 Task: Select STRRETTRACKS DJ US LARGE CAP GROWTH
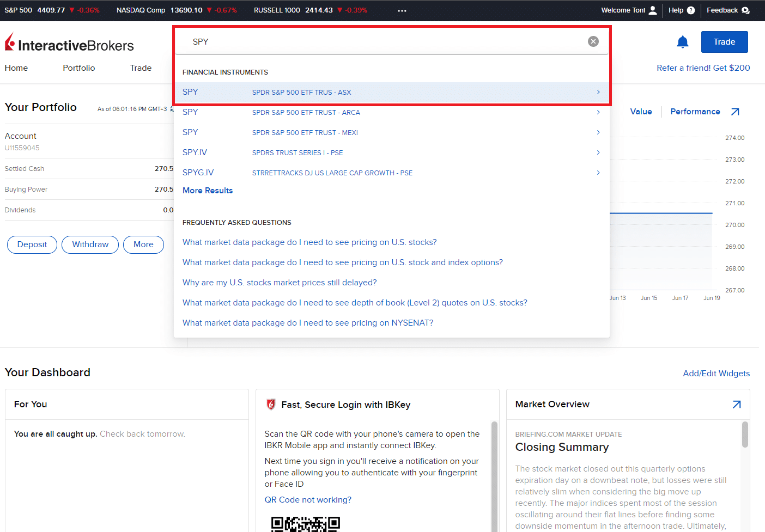pyautogui.click(x=332, y=173)
